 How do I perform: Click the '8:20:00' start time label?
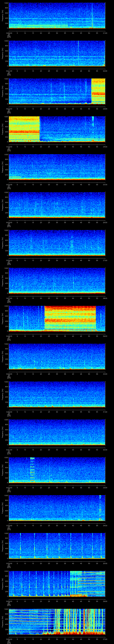click(x=9, y=33)
